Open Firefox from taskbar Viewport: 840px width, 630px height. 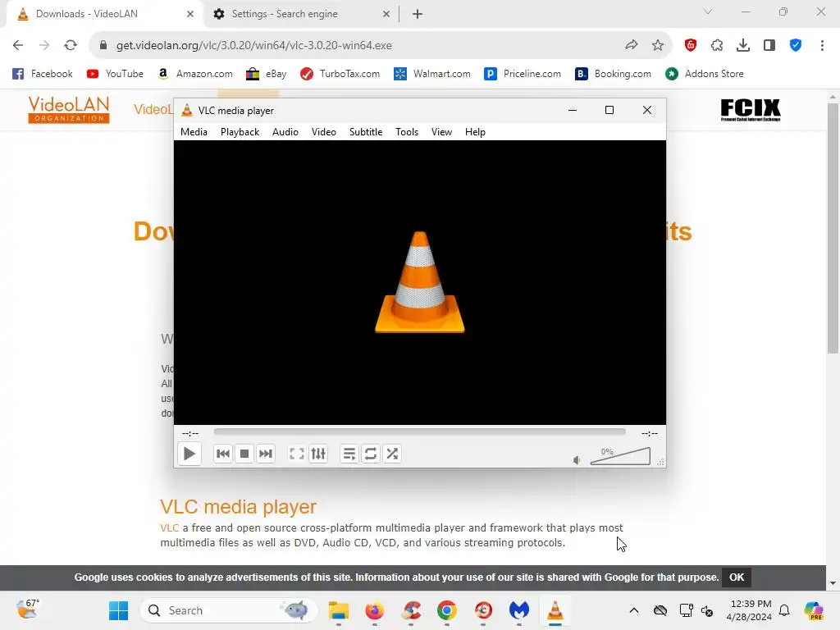pyautogui.click(x=374, y=610)
